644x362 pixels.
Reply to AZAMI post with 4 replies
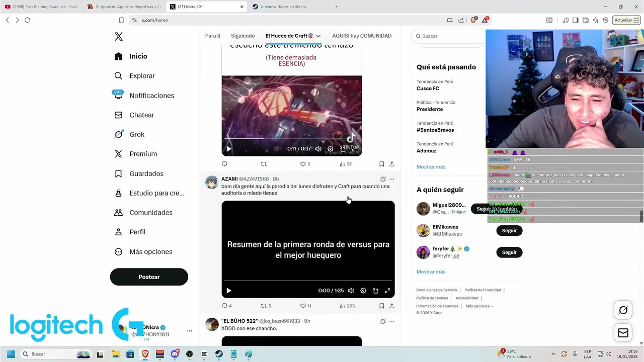coord(226,306)
